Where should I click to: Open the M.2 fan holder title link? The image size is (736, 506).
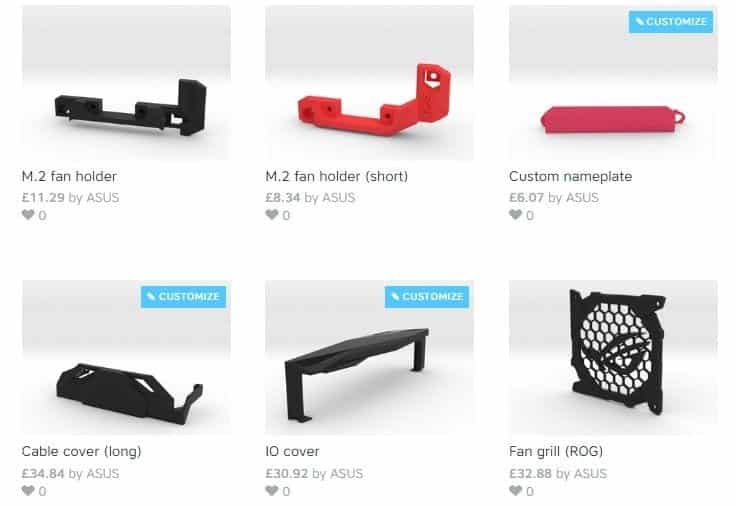[69, 176]
